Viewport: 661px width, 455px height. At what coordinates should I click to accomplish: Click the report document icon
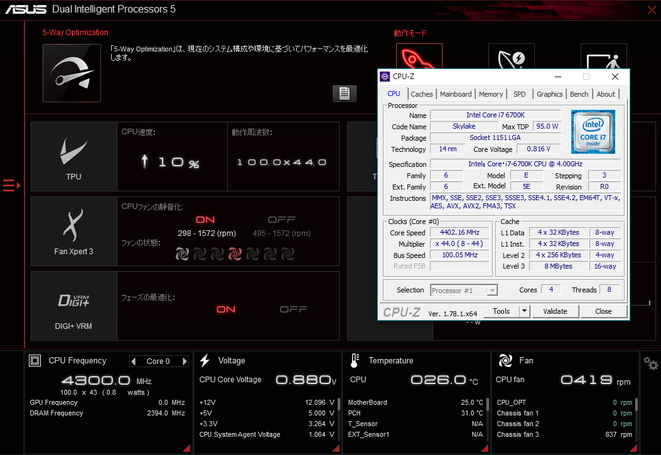click(344, 93)
